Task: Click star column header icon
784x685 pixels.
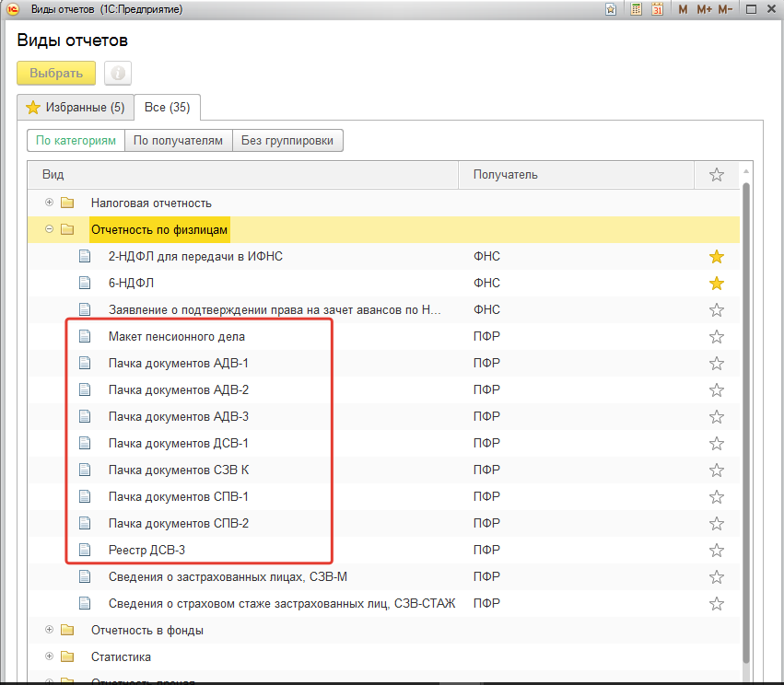Action: (x=717, y=175)
